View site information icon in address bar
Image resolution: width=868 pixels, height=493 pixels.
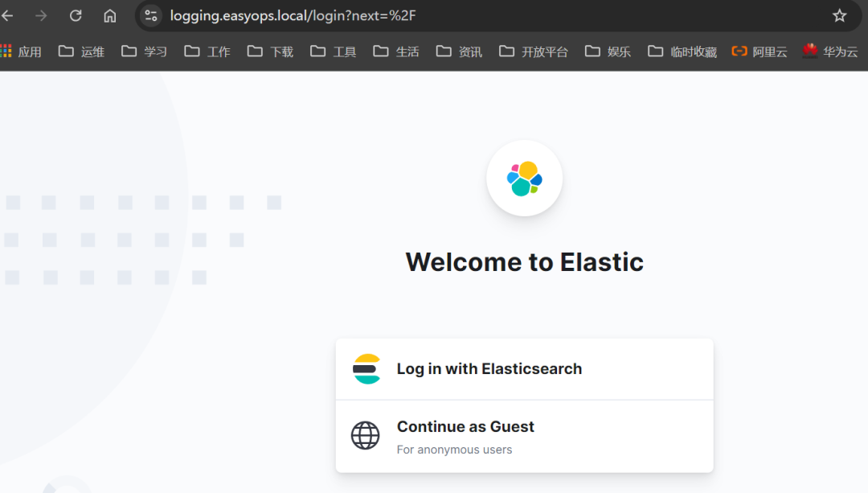coord(150,15)
